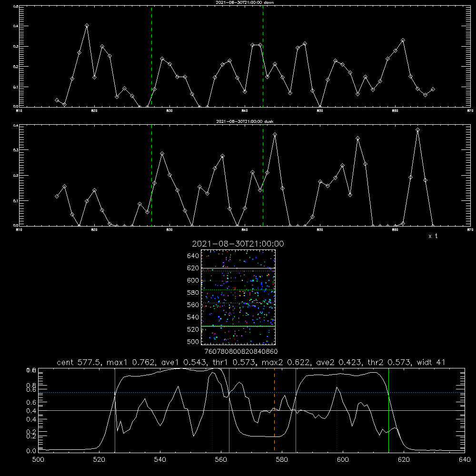Viewport: 476px width, 476px height.
Task: Select the right green dashed line in the dawn plot
Action: coord(263,57)
